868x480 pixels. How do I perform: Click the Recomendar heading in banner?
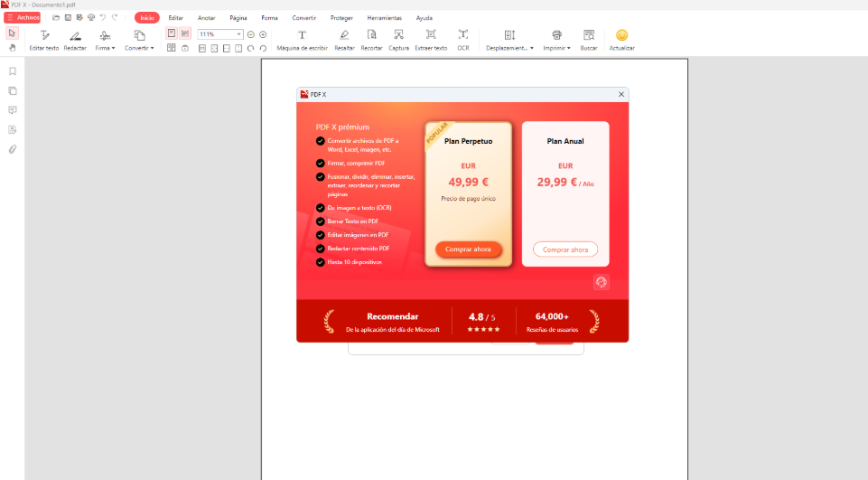pos(393,316)
